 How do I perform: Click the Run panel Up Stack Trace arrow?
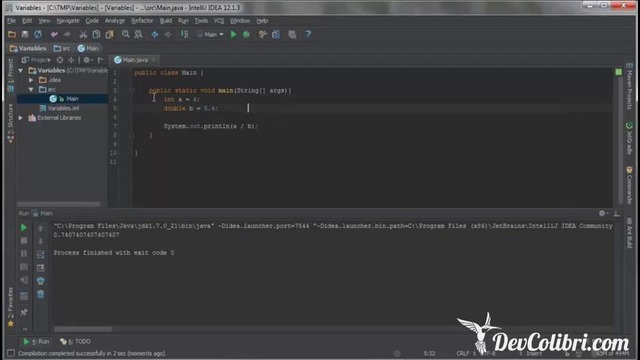pyautogui.click(x=40, y=228)
